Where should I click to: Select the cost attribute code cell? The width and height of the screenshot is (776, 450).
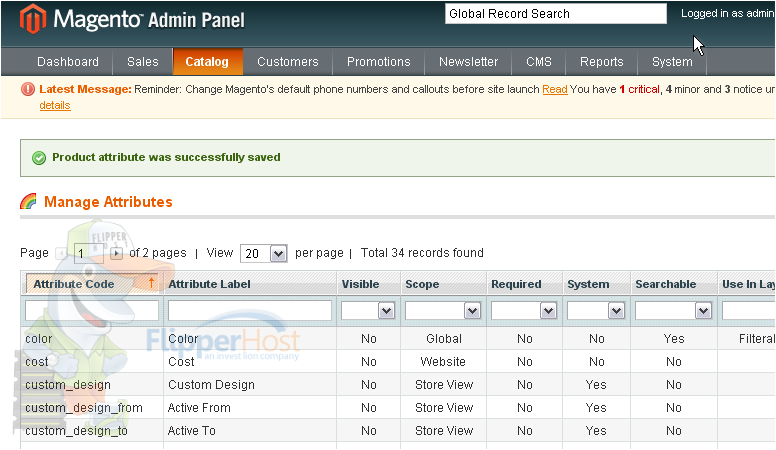(92, 362)
